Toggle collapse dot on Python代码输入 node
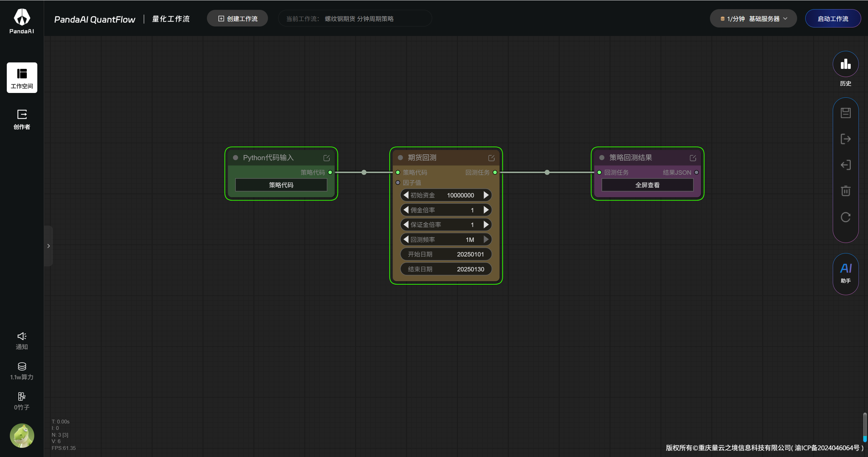Screen dimensions: 868x457 click(x=235, y=158)
